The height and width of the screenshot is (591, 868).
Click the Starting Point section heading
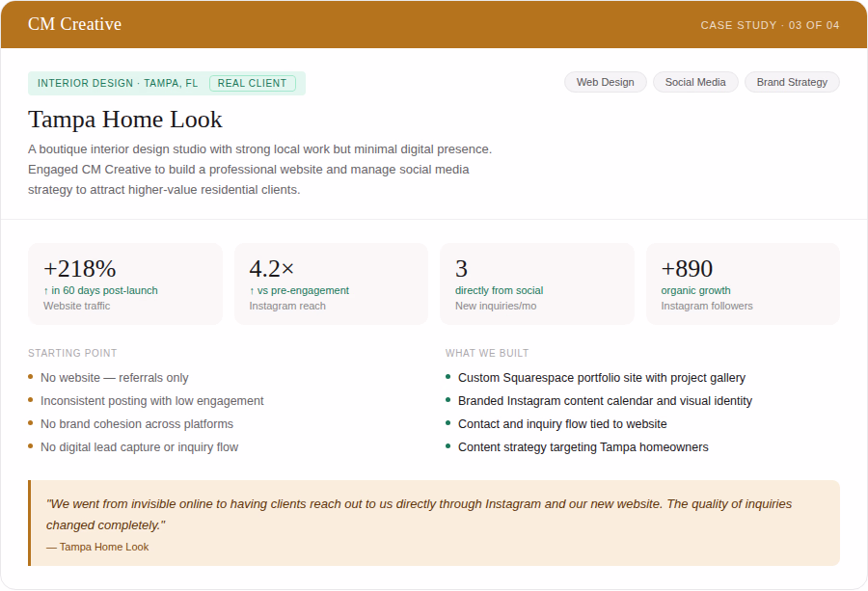[x=72, y=353]
